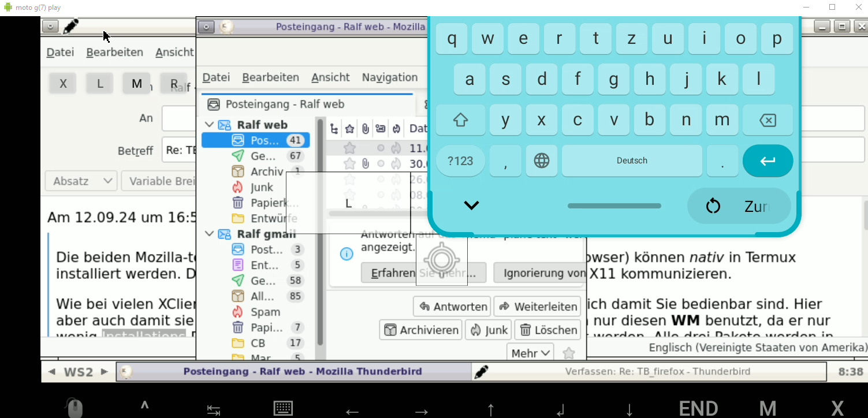Open Bearbeiten menu in the Thunderbird inbox window
This screenshot has width=868, height=418.
270,77
